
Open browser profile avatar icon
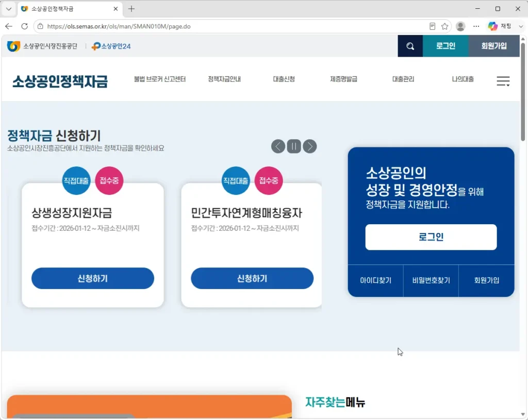click(x=460, y=26)
